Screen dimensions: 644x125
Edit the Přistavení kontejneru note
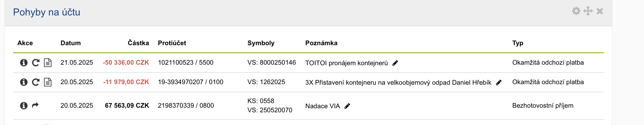tap(499, 83)
